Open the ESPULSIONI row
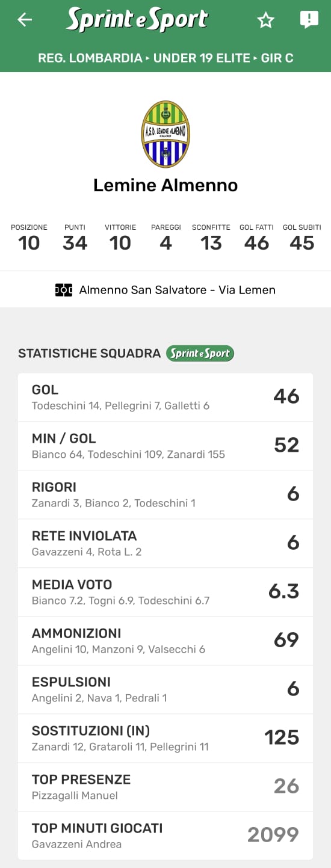This screenshot has width=331, height=868. (x=165, y=689)
